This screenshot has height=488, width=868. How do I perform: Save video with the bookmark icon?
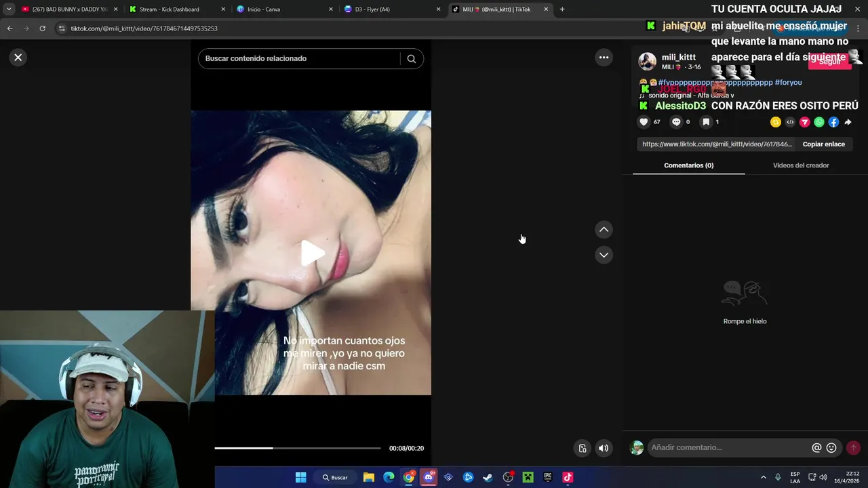706,122
